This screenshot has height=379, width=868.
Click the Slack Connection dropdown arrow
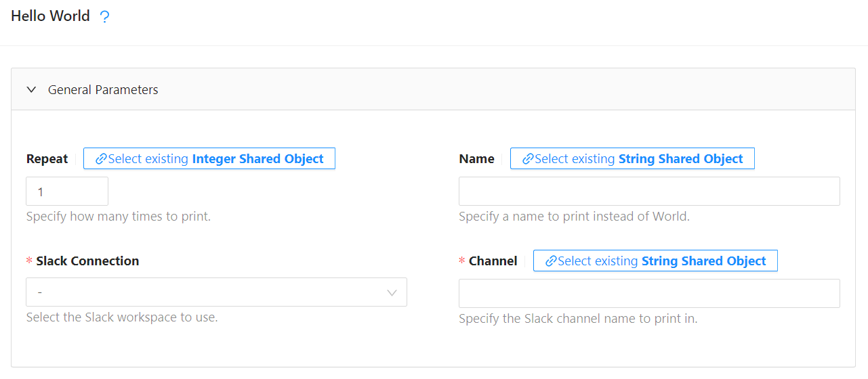click(392, 292)
